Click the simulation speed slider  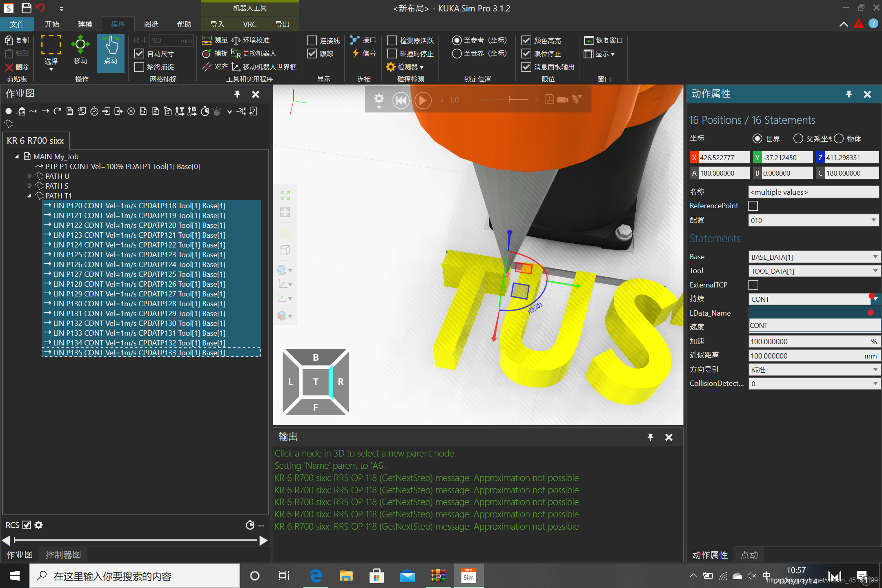click(x=509, y=100)
